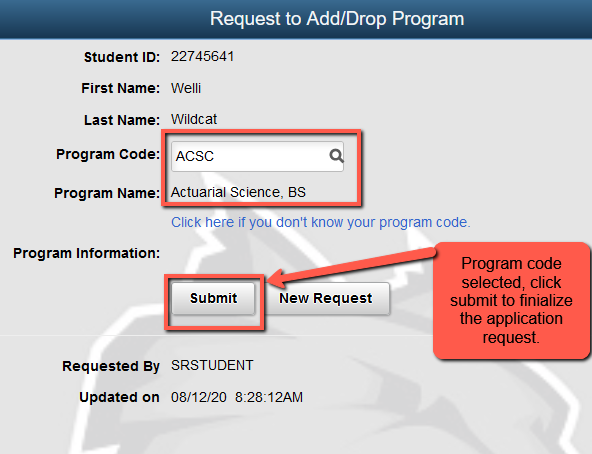Click the Request to Add/Drop Program header
This screenshot has width=592, height=454.
[x=337, y=19]
